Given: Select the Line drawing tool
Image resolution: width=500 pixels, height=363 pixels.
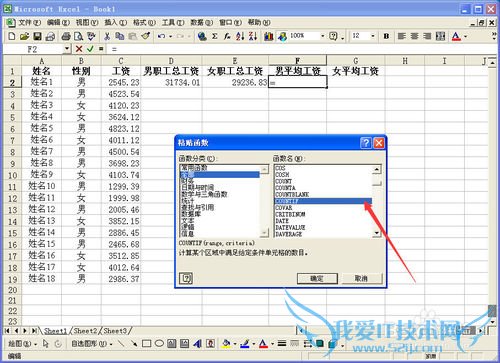Looking at the screenshot, I should pos(121,343).
